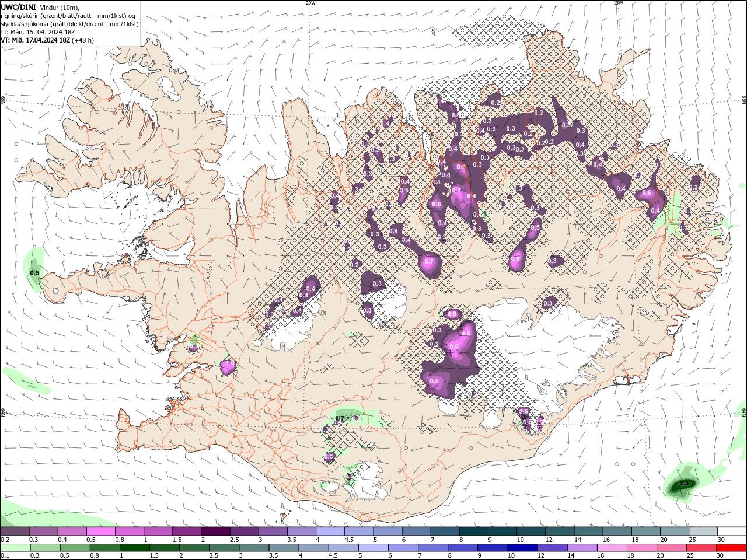This screenshot has height=560, width=747.
Task: Click the '0.8' snow value above the central glacier
Action: pyautogui.click(x=452, y=314)
